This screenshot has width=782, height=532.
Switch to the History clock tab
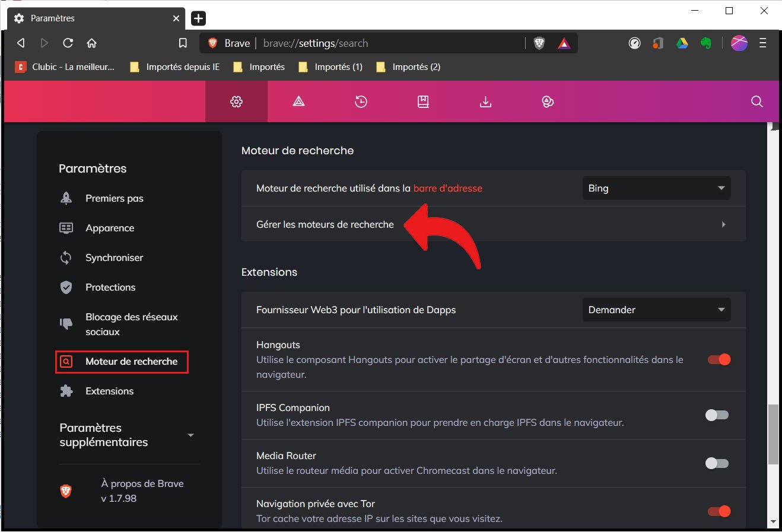pos(361,101)
